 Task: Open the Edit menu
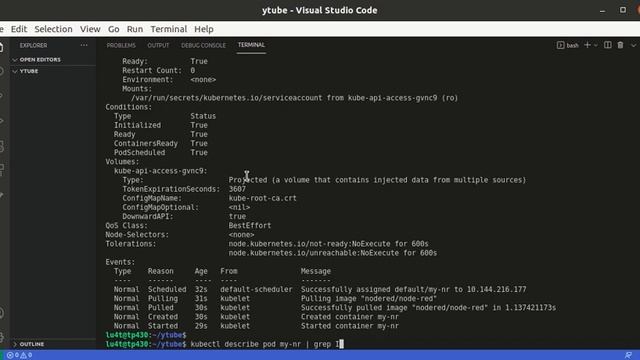(x=19, y=29)
